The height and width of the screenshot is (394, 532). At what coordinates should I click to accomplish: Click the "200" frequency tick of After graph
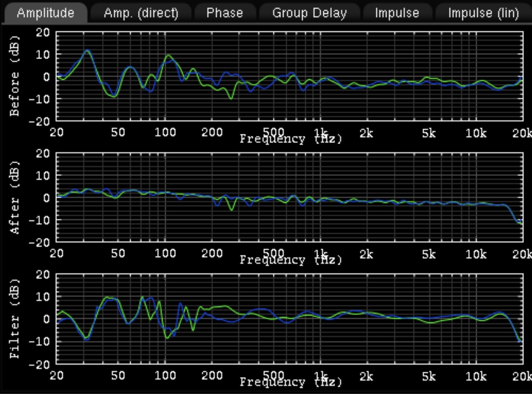point(212,253)
